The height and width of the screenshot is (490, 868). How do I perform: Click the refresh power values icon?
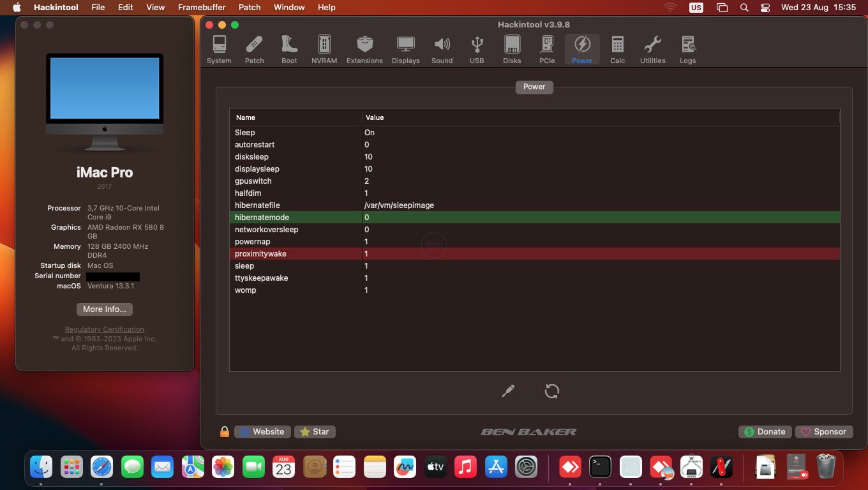[552, 391]
